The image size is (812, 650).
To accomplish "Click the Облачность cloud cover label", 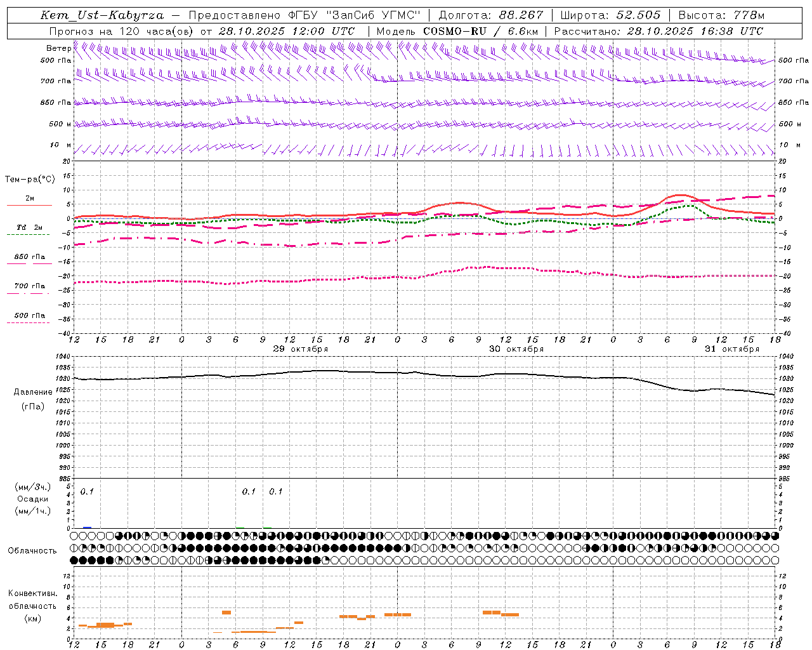I will pyautogui.click(x=32, y=551).
